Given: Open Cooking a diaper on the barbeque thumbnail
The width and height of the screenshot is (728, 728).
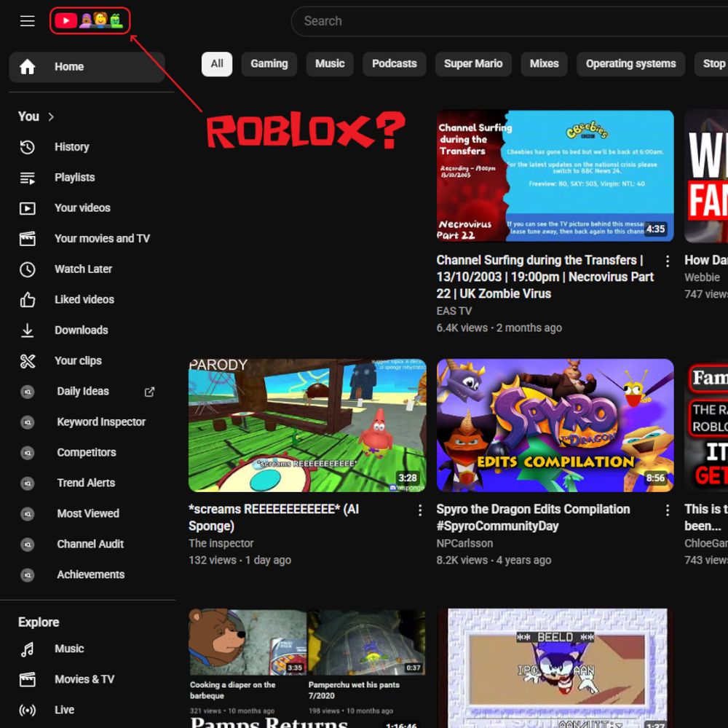Looking at the screenshot, I should point(248,641).
